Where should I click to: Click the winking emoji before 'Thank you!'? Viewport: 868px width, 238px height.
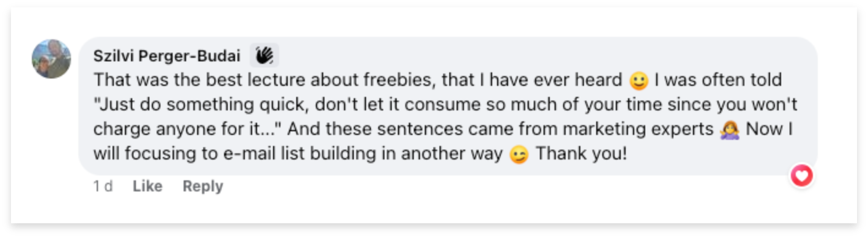click(518, 155)
